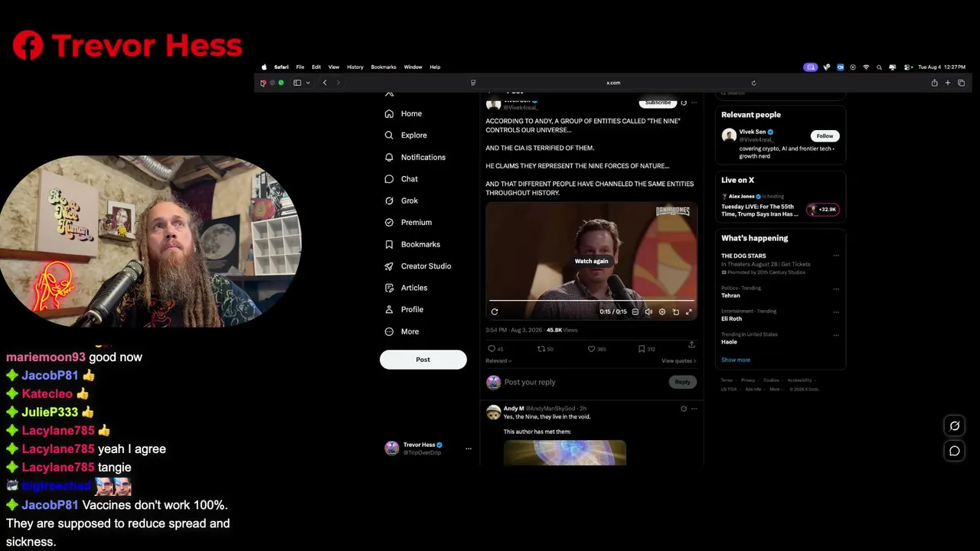
Task: Click the Reply button
Action: point(682,382)
